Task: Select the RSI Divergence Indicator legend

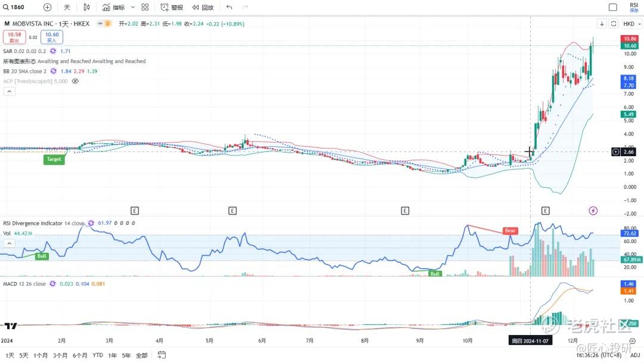Action: [44, 223]
